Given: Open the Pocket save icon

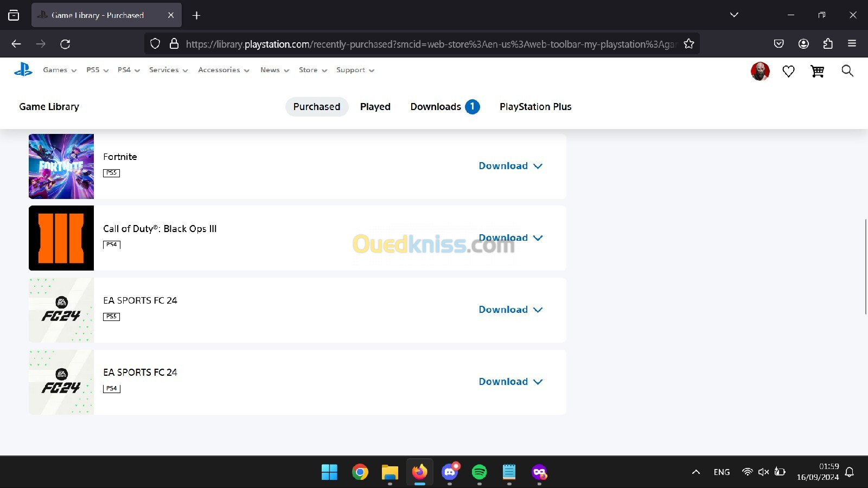Looking at the screenshot, I should click(779, 44).
